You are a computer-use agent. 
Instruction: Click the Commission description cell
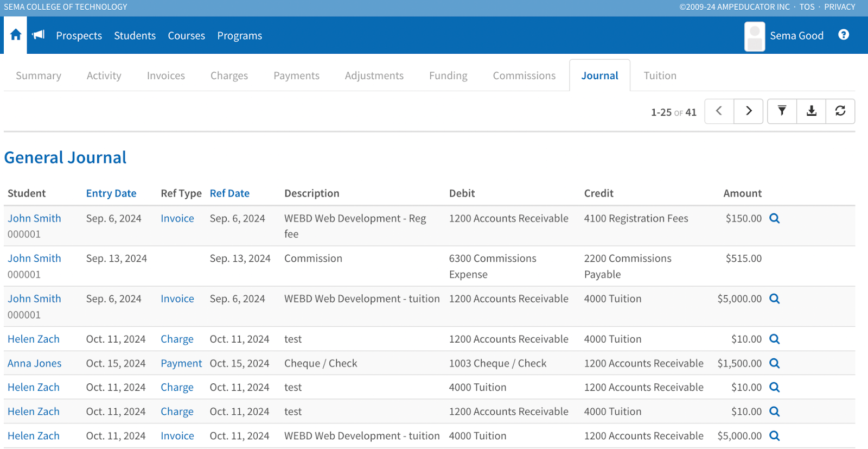click(x=314, y=258)
